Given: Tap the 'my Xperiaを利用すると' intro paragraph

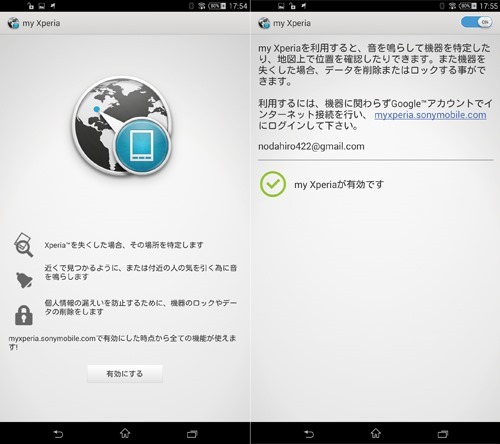Looking at the screenshot, I should pos(374,64).
